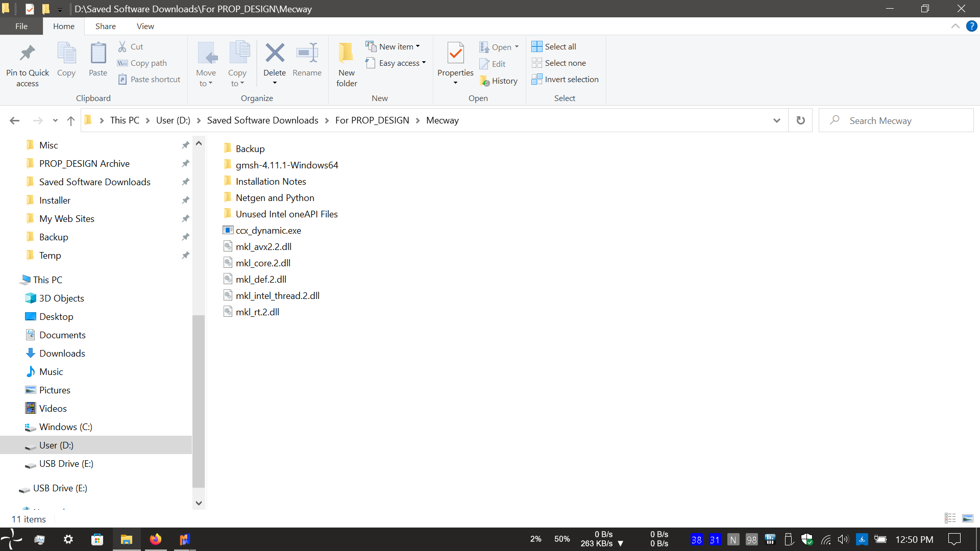The height and width of the screenshot is (551, 980).
Task: Create a New folder
Action: coord(347,65)
